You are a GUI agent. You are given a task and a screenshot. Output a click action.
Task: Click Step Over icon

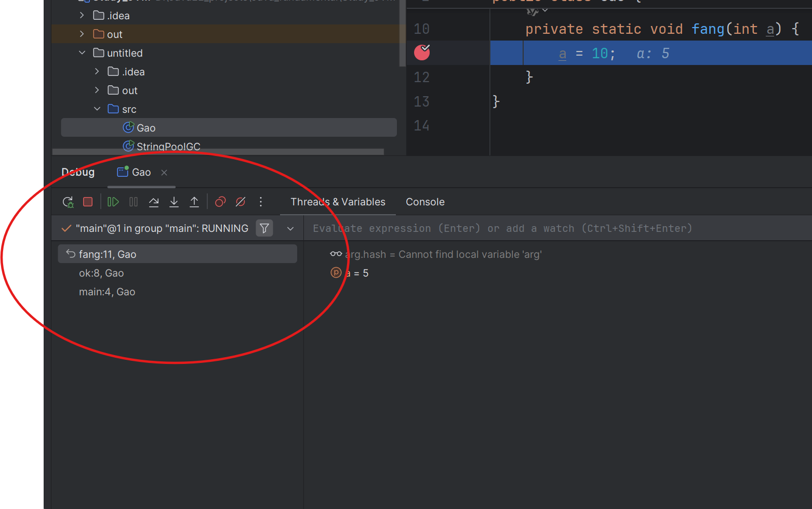tap(154, 202)
